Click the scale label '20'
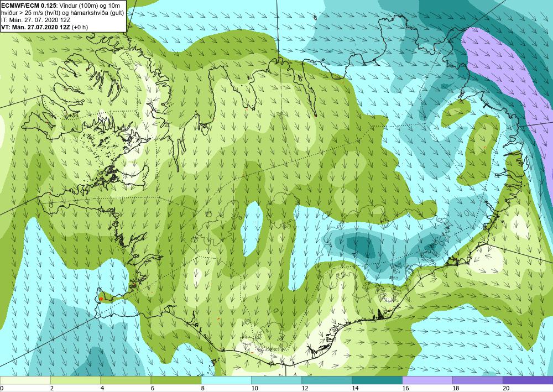Screen dimensions: 553x392 click(506, 388)
